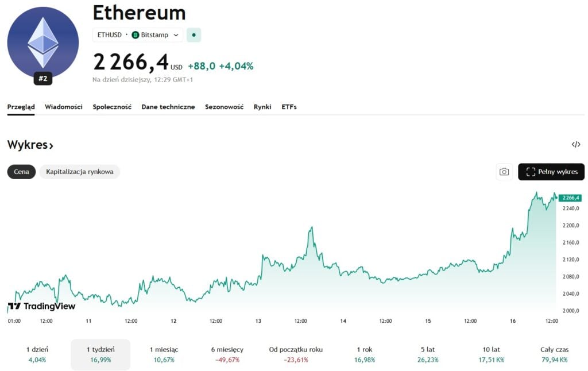Switch chart to Kapitalizacja rynkowa
Screen dimensions: 588x371
[x=80, y=172]
